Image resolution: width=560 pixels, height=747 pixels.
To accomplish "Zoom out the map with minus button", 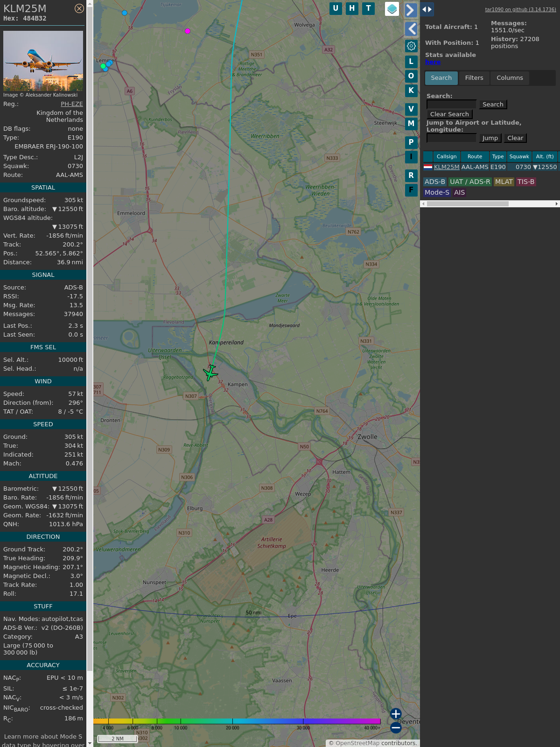I will pyautogui.click(x=396, y=727).
